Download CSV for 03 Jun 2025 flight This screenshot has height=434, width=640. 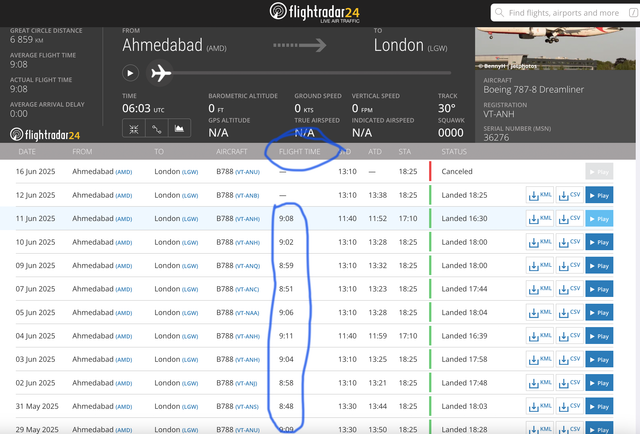click(x=569, y=360)
